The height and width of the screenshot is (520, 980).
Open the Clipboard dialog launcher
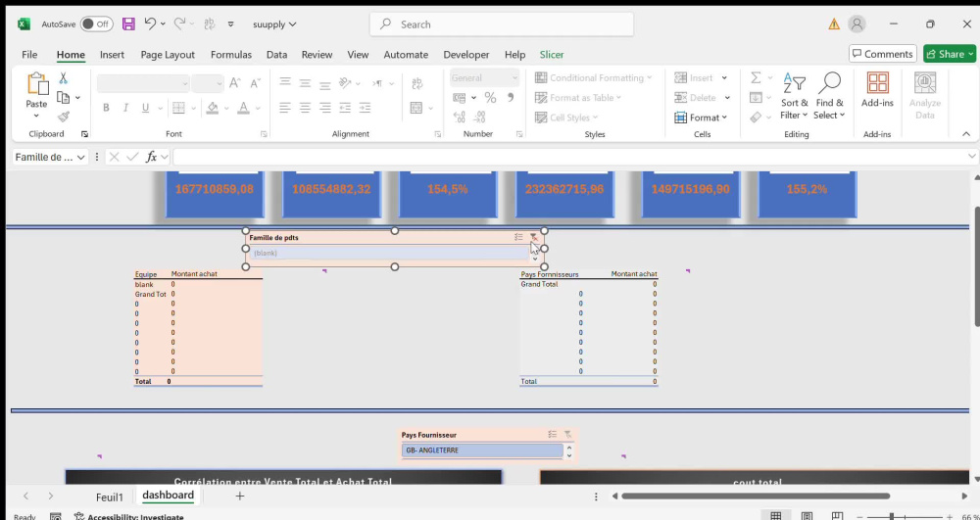(x=84, y=134)
